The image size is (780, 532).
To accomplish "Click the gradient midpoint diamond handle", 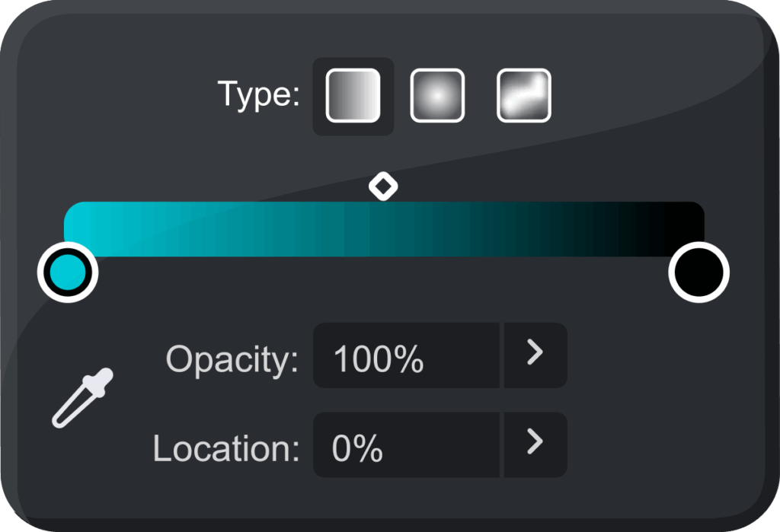I will 383,186.
